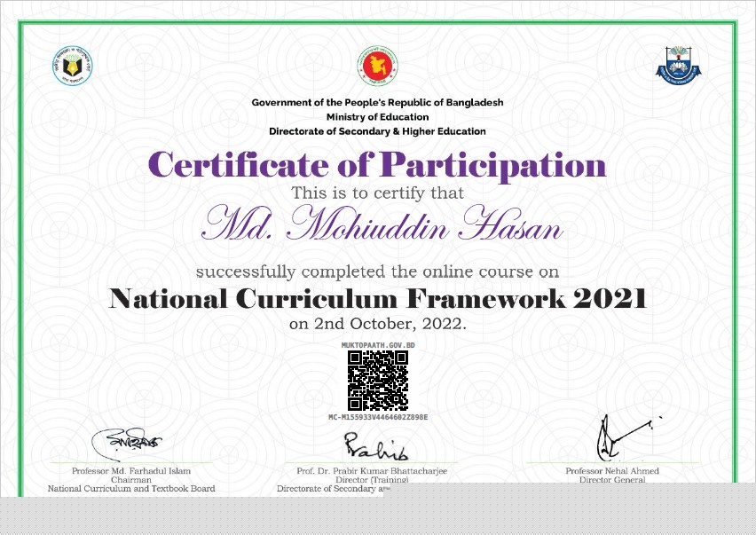This screenshot has width=756, height=535.
Task: Click the 'Director (Training)' title
Action: point(372,480)
